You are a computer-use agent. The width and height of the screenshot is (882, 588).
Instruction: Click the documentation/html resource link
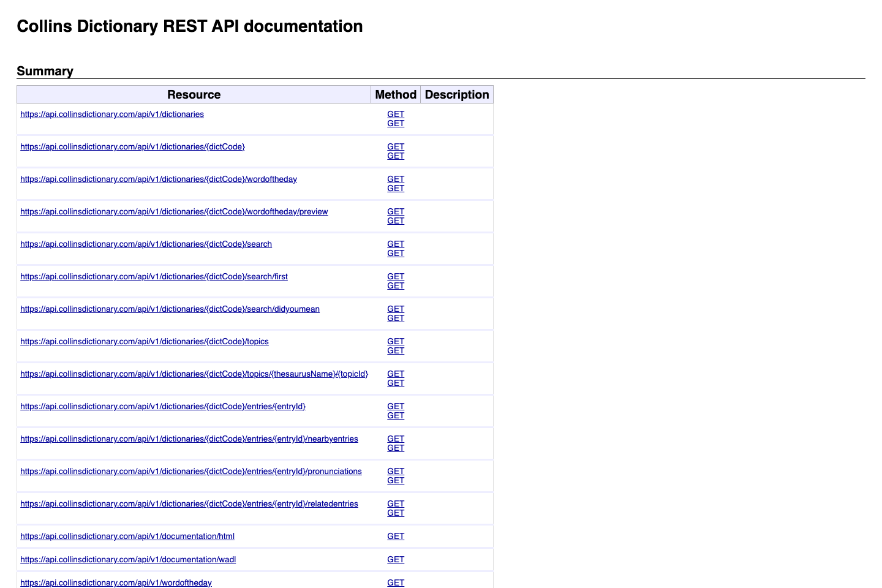pos(127,536)
